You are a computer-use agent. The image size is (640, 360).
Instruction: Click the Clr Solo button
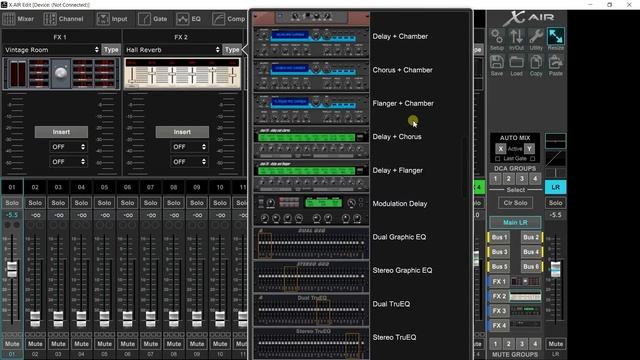515,203
